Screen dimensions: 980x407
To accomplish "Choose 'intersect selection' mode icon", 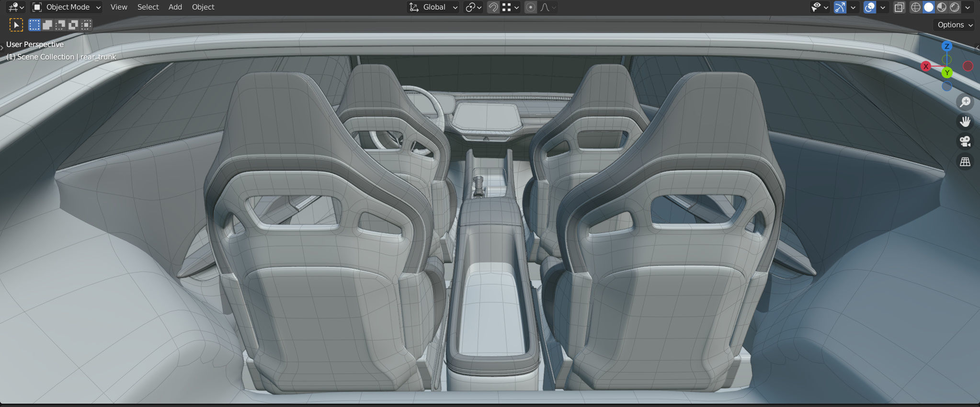I will coord(86,25).
